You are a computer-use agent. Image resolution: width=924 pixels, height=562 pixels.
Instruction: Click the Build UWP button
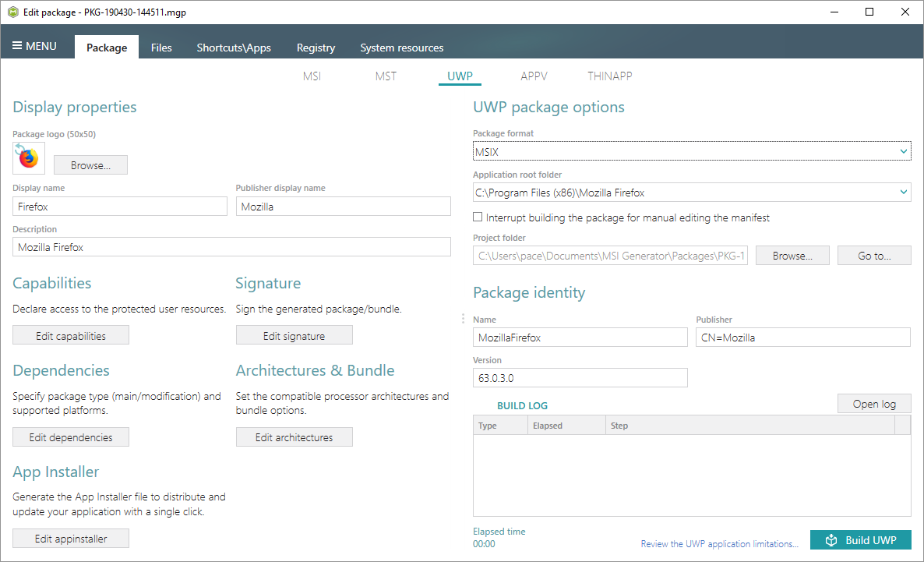click(860, 539)
